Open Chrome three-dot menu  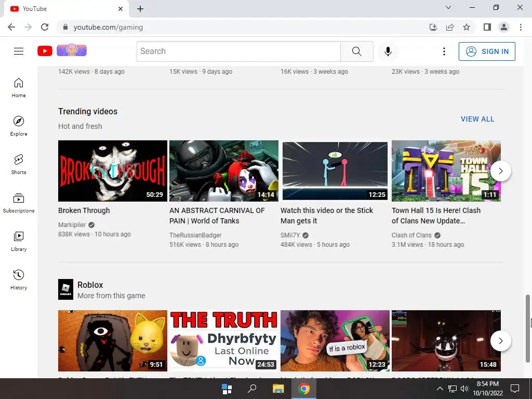pos(521,27)
